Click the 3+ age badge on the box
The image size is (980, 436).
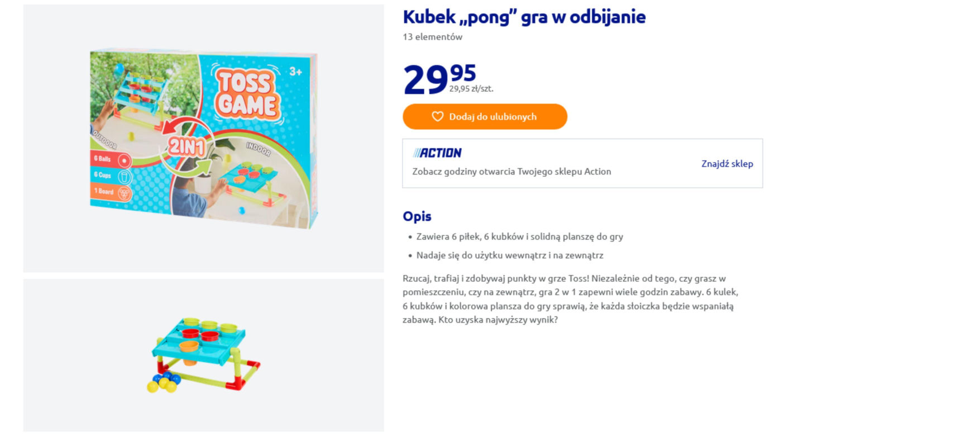click(295, 71)
